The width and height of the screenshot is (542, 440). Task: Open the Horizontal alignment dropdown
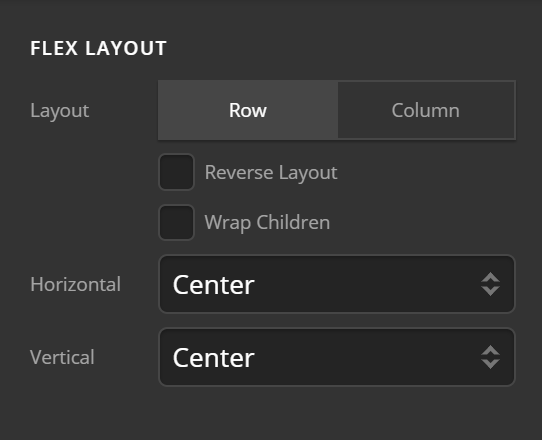point(337,284)
